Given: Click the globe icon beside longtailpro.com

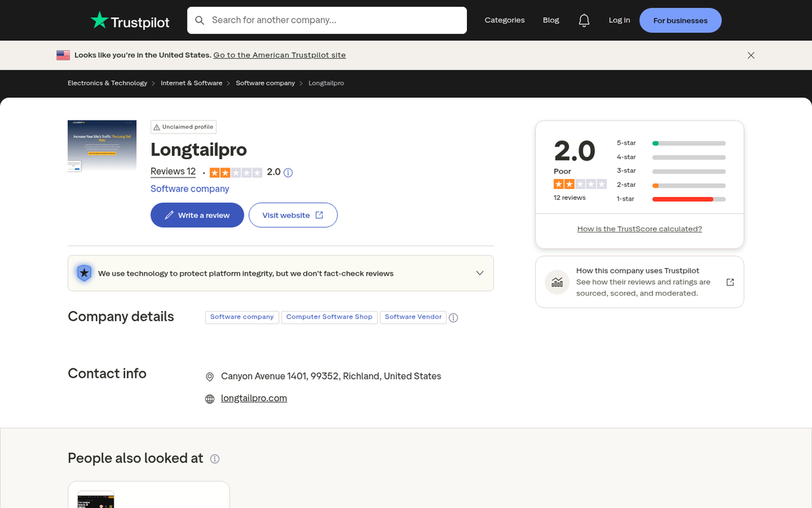Looking at the screenshot, I should [210, 398].
